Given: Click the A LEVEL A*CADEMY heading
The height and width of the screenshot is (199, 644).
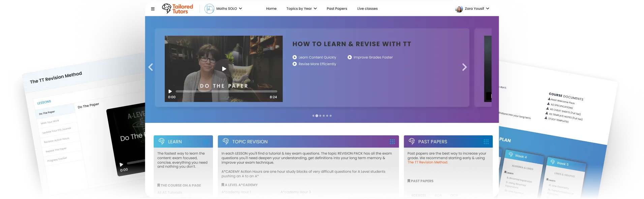Looking at the screenshot, I should pyautogui.click(x=240, y=185).
